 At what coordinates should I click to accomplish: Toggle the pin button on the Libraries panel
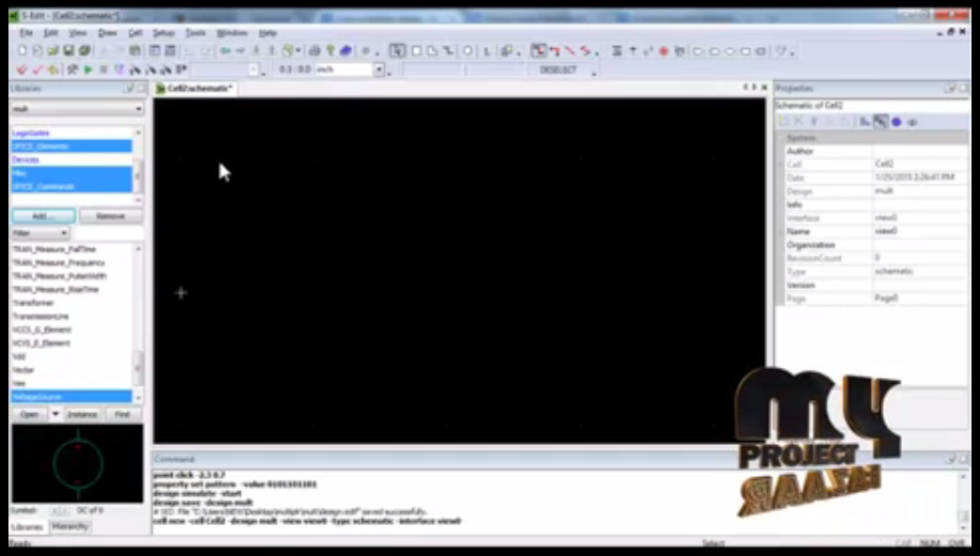129,88
